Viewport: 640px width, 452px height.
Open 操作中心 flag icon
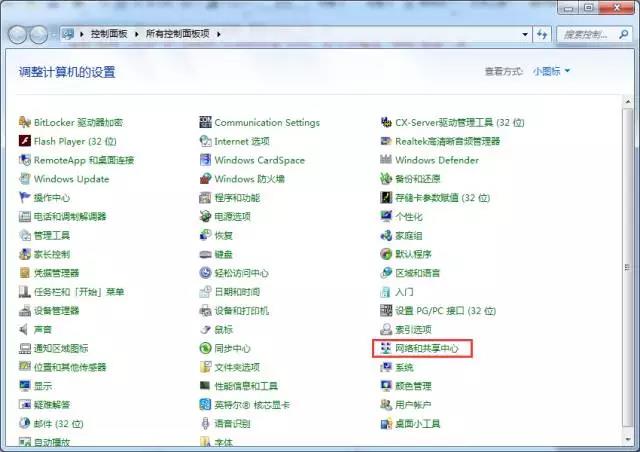[x=24, y=197]
